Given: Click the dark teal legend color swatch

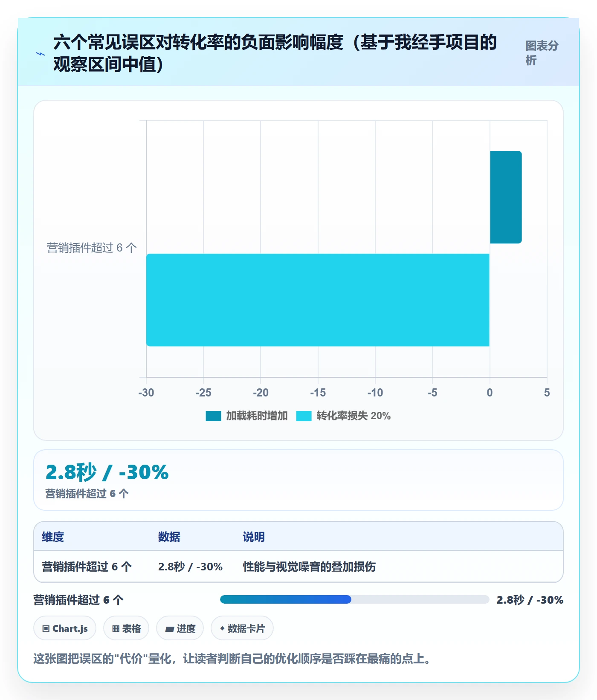Looking at the screenshot, I should pos(213,416).
